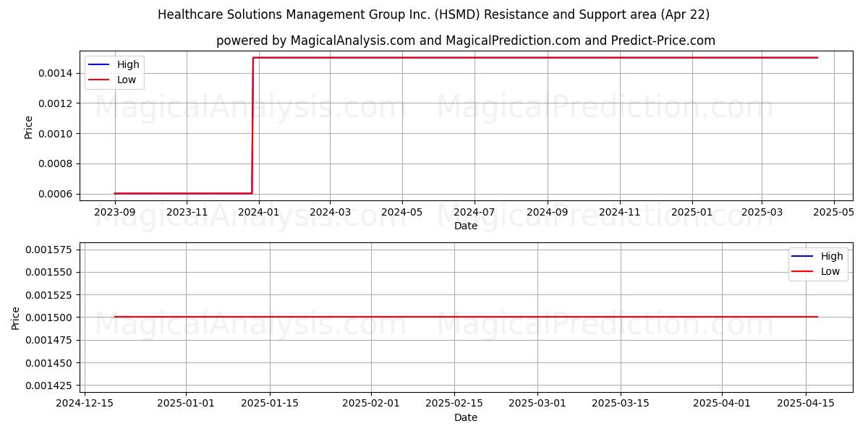Click the '0.001550' y-axis tick label
This screenshot has width=868, height=434.
tap(50, 272)
